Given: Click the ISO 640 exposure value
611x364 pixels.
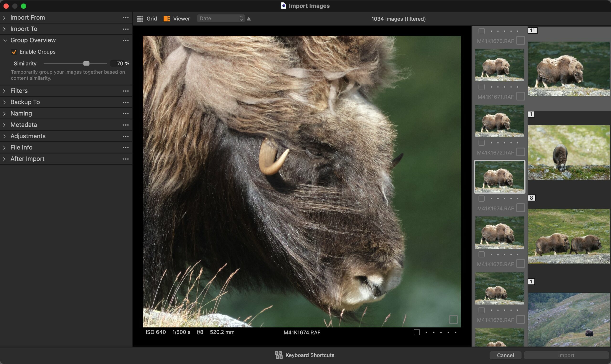Looking at the screenshot, I should [x=156, y=332].
